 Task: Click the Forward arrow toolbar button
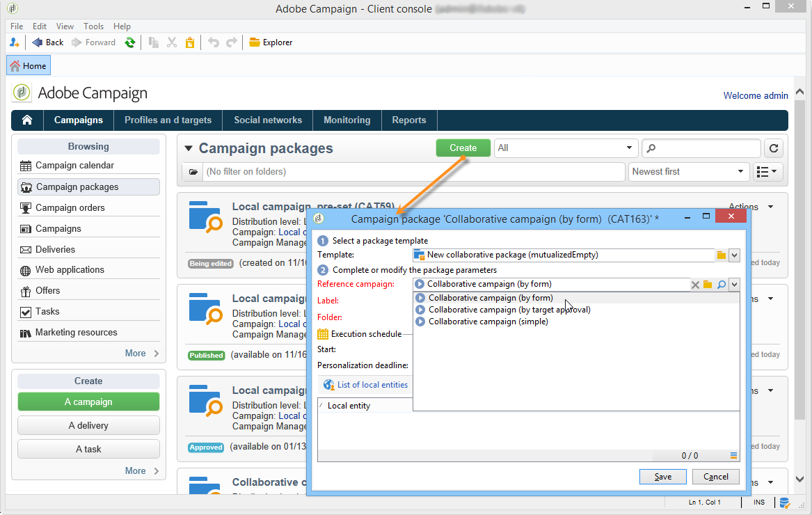click(93, 42)
